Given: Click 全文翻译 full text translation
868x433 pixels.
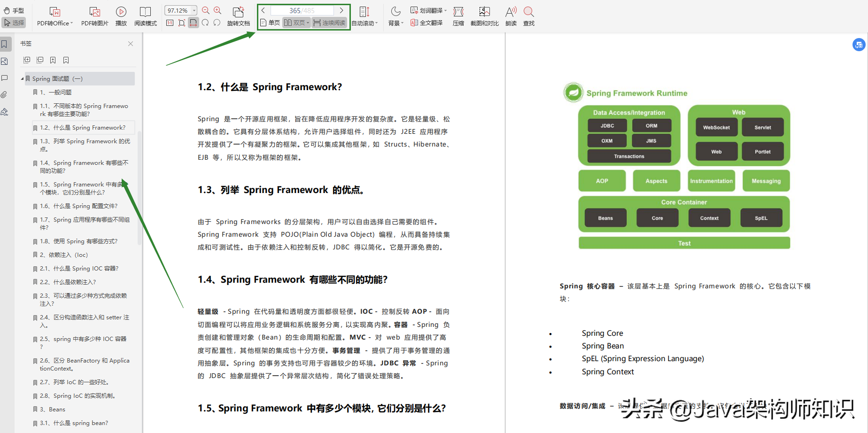Looking at the screenshot, I should pos(426,23).
